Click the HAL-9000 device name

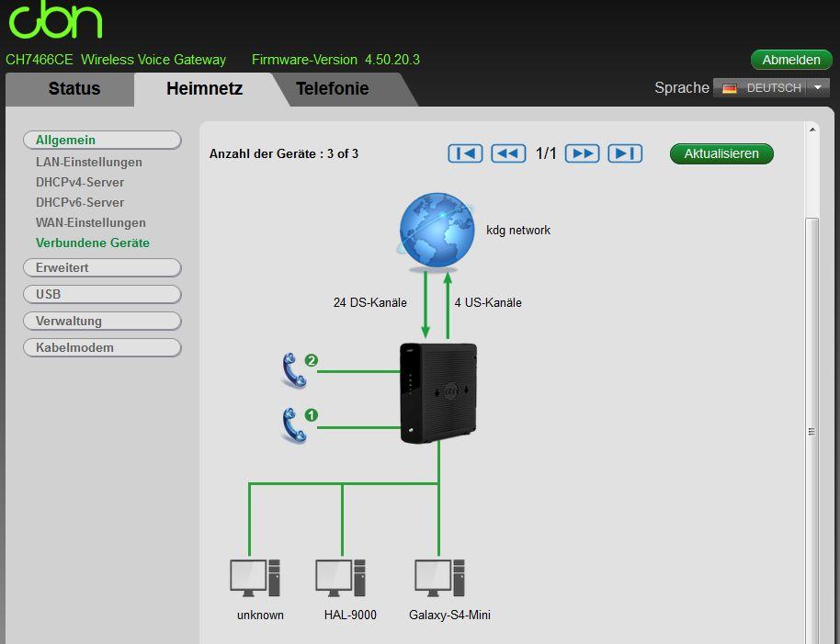(x=350, y=616)
